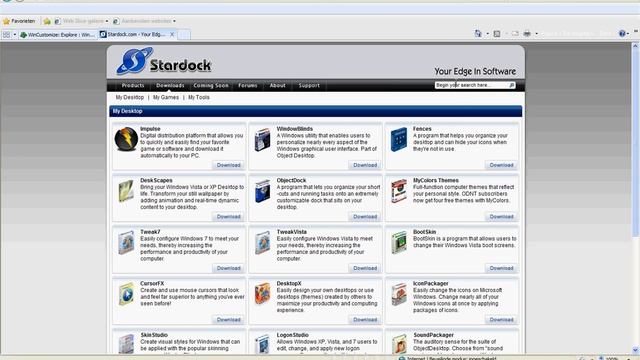The height and width of the screenshot is (360, 640).
Task: Open the Coming Soon menu
Action: point(211,85)
